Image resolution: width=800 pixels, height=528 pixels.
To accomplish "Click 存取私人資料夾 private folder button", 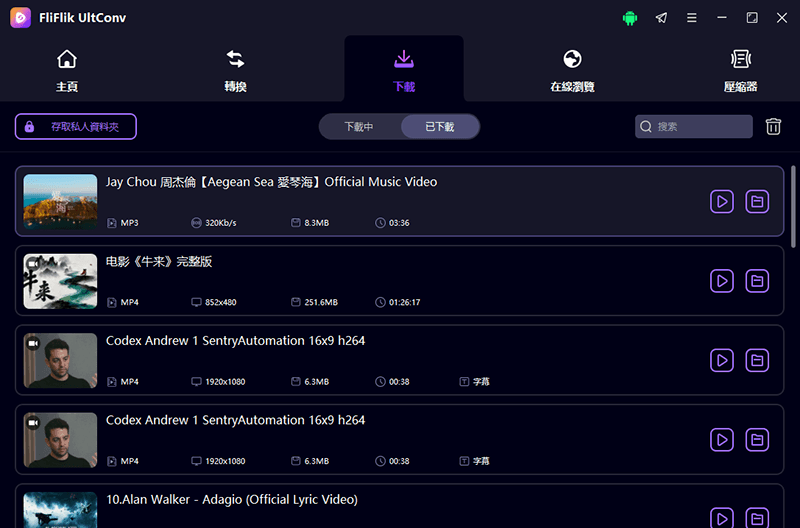I will click(76, 127).
